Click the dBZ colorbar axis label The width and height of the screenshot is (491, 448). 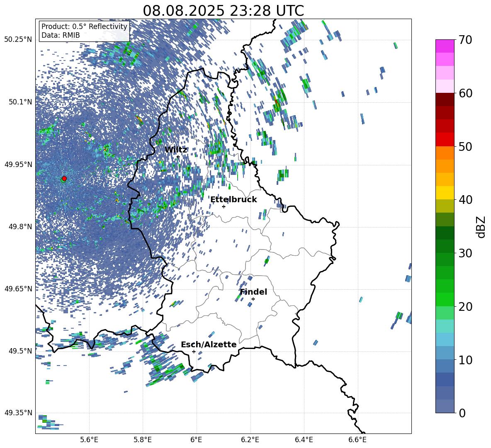pos(481,227)
